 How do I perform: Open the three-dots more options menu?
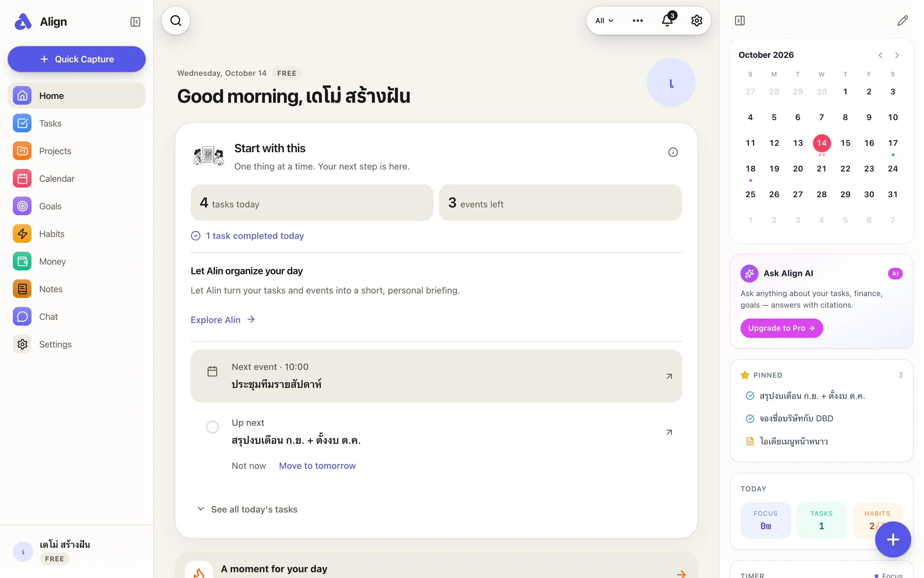(x=637, y=21)
